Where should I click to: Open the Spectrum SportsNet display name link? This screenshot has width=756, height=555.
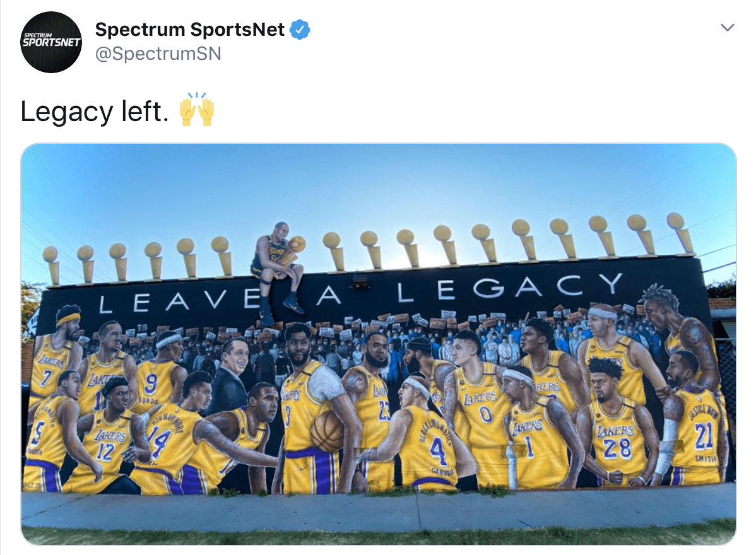[190, 29]
